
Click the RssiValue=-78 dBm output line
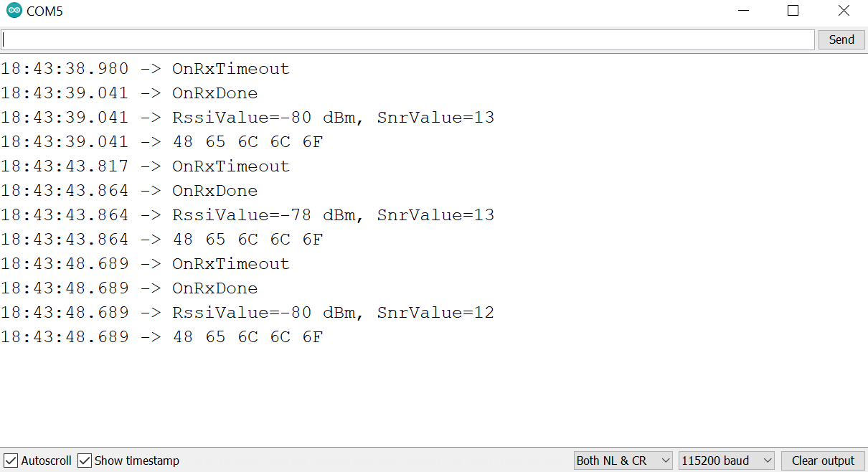(247, 215)
